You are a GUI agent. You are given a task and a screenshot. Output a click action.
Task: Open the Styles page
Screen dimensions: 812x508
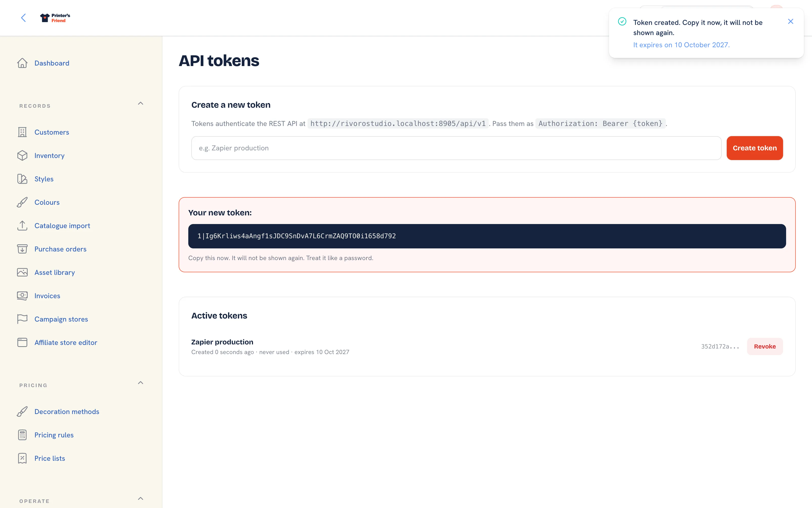click(x=44, y=179)
